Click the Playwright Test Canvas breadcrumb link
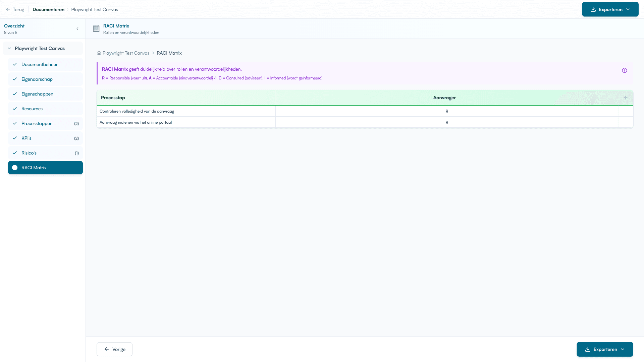 tap(126, 53)
